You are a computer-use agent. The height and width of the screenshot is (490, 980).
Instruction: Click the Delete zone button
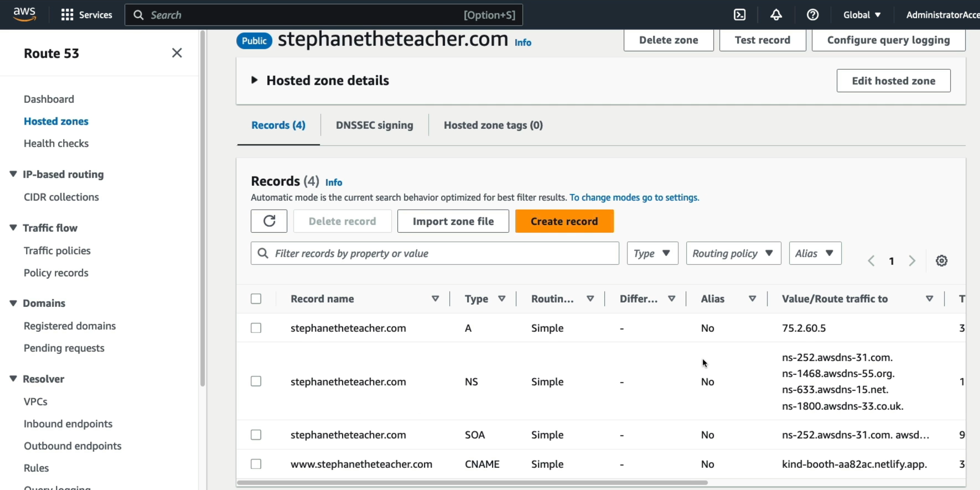tap(668, 40)
